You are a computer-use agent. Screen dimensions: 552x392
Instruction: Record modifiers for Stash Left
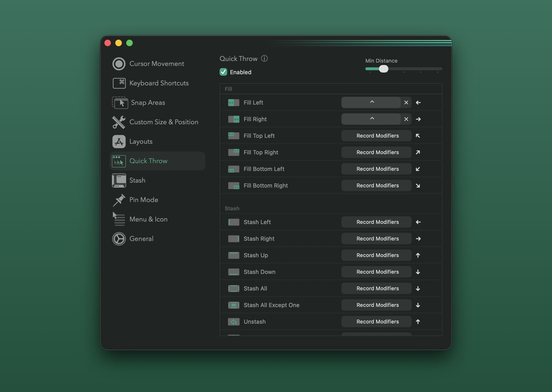[376, 222]
